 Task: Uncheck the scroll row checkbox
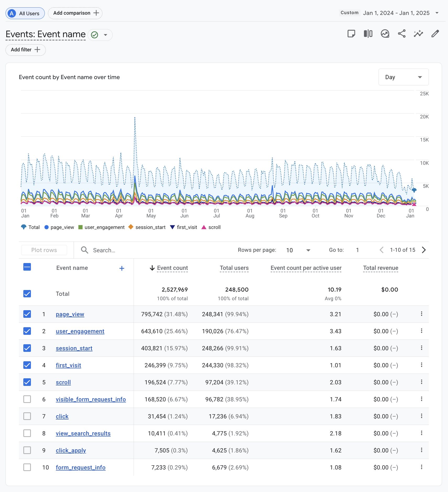tap(27, 382)
